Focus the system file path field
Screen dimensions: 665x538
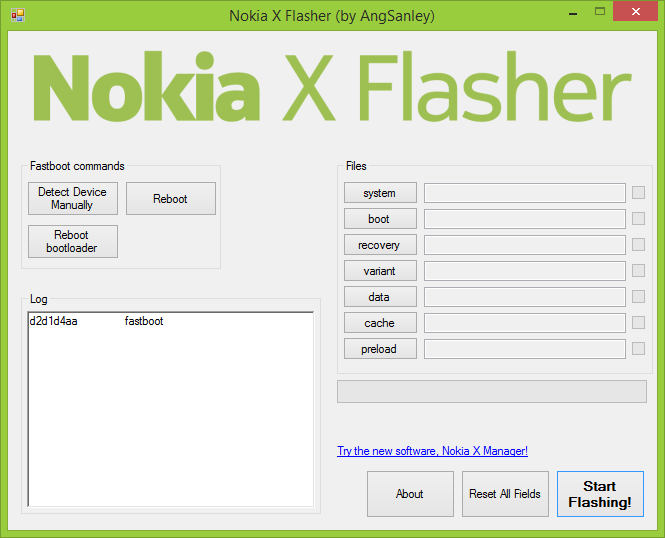pyautogui.click(x=525, y=193)
